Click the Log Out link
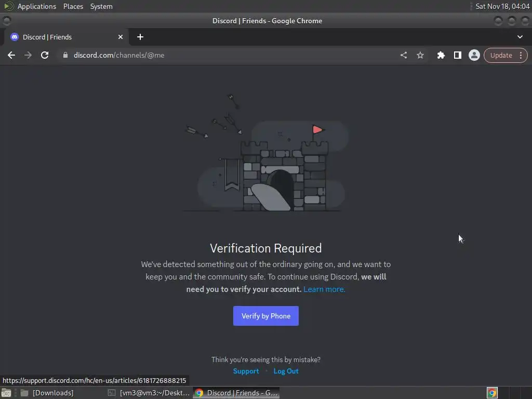Viewport: 532px width, 399px height. click(286, 371)
